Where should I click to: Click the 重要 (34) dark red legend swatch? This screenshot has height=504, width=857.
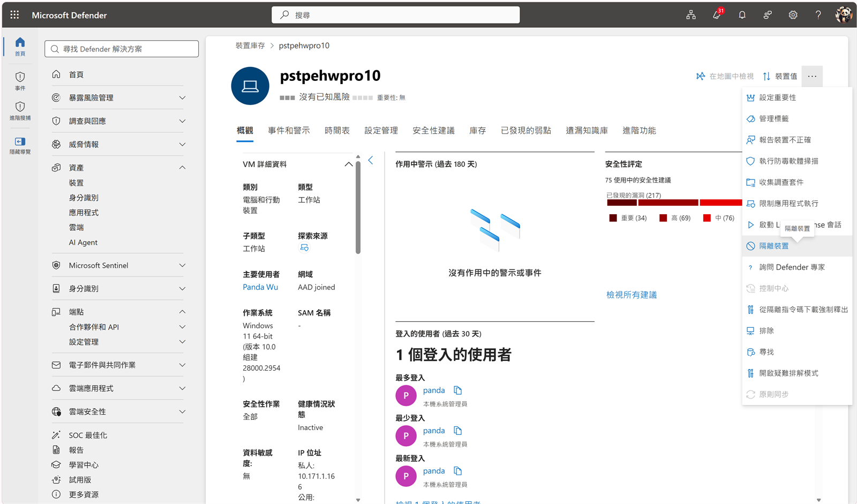613,218
